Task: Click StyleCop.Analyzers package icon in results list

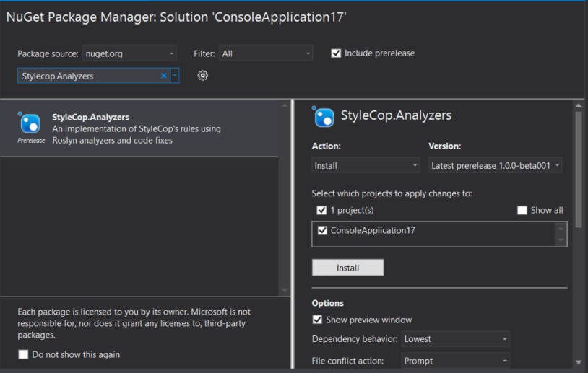Action: click(x=30, y=123)
